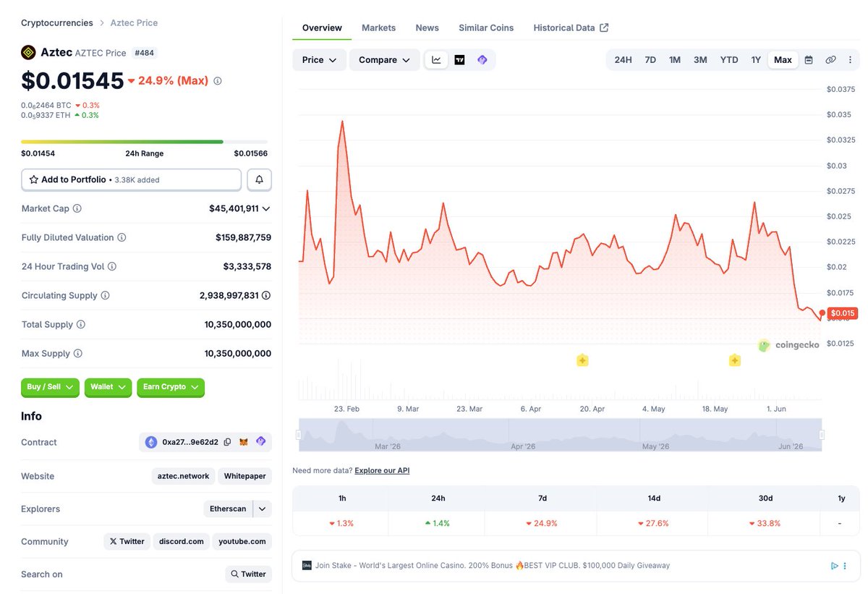Click the Aztec coin logo icon
This screenshot has height=594, width=868.
click(x=28, y=52)
